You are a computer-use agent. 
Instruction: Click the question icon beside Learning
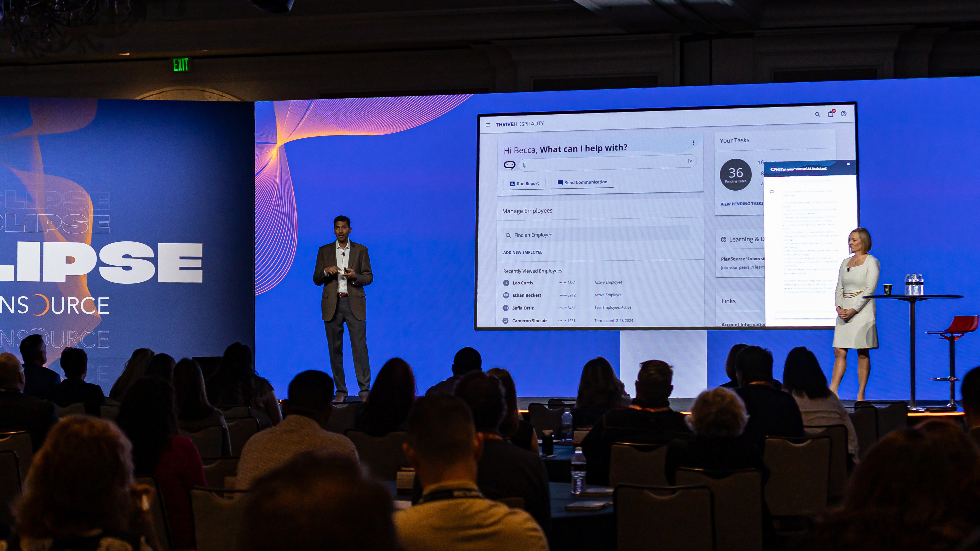point(723,240)
